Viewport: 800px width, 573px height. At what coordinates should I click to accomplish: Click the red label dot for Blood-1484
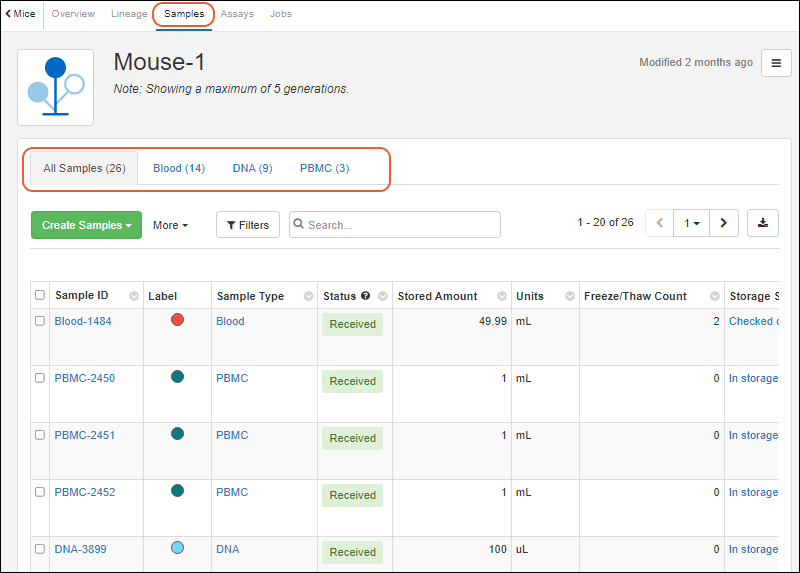pos(177,320)
